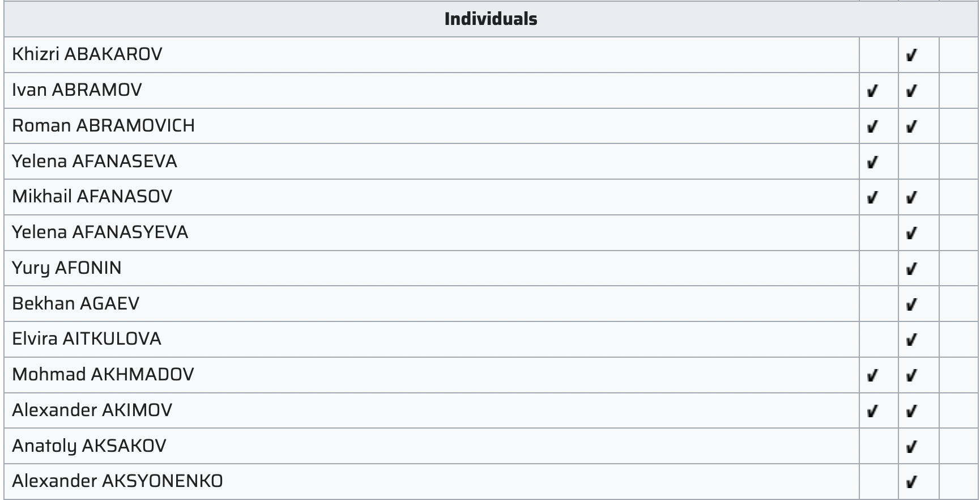Click Yury AFONIN's checkmark
This screenshot has width=980, height=500.
point(911,269)
